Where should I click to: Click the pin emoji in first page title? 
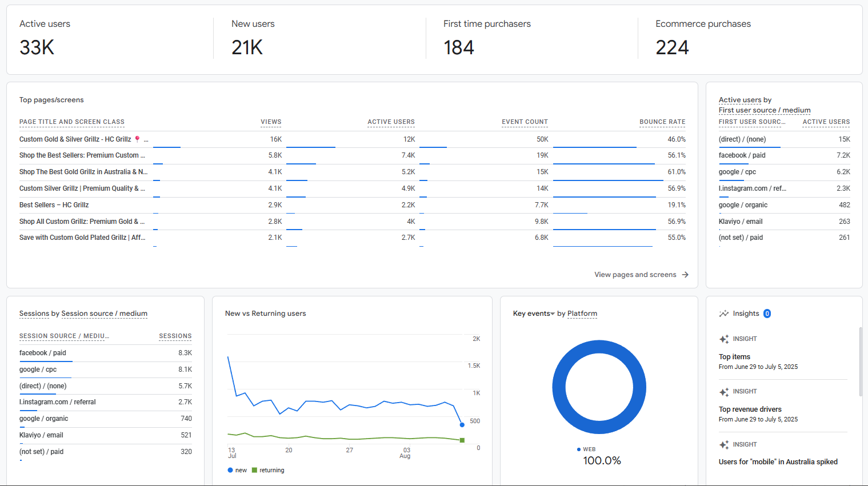[x=137, y=139]
